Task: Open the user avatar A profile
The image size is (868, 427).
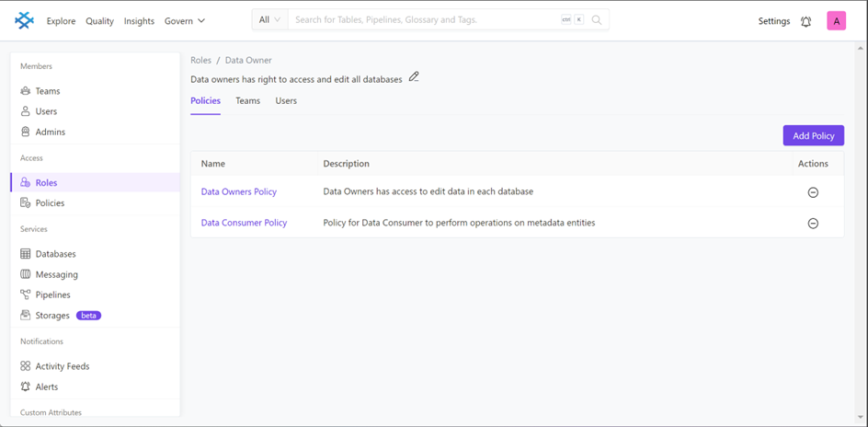Action: point(836,21)
